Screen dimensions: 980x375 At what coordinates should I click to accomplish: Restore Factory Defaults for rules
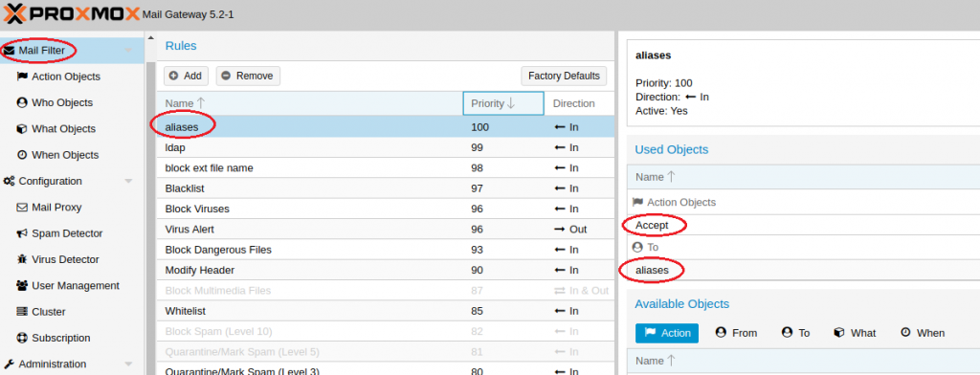pyautogui.click(x=564, y=76)
